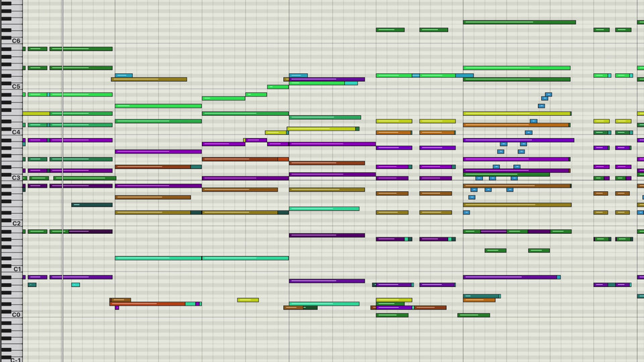Select the purple note with blue tail below C1 on the right
The height and width of the screenshot is (362, 644).
[512, 277]
